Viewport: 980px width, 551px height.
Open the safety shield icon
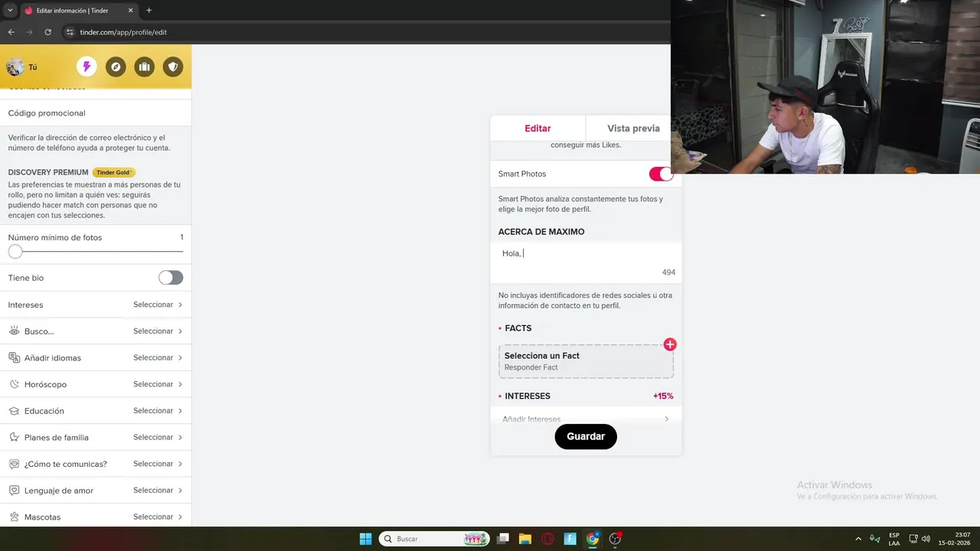[174, 67]
